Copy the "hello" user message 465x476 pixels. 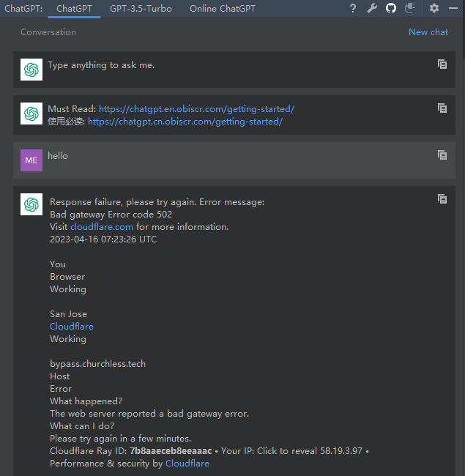[x=442, y=155]
